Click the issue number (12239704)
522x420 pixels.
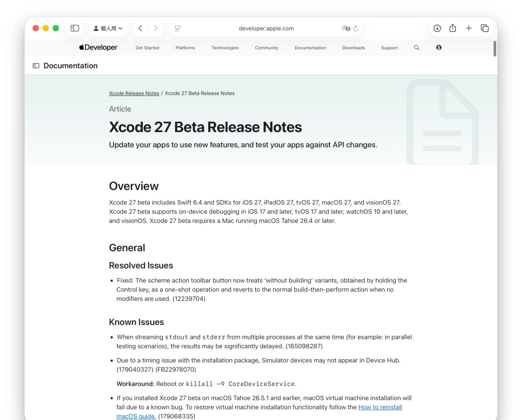click(x=189, y=299)
